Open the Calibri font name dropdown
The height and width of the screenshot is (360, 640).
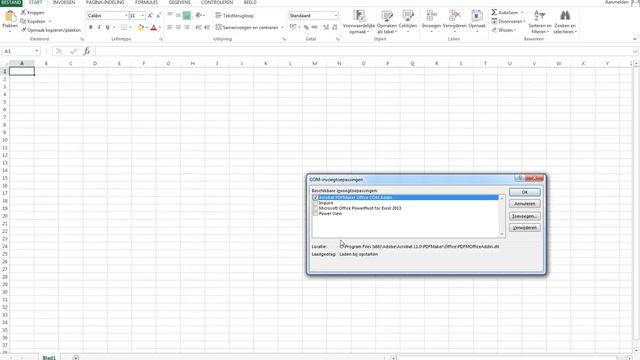tap(126, 16)
